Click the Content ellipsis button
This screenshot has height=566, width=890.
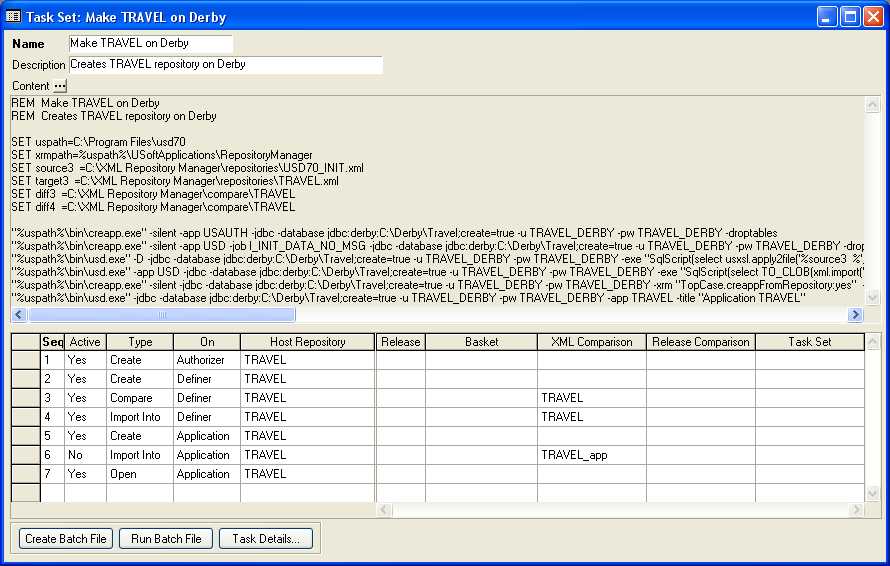pos(60,86)
